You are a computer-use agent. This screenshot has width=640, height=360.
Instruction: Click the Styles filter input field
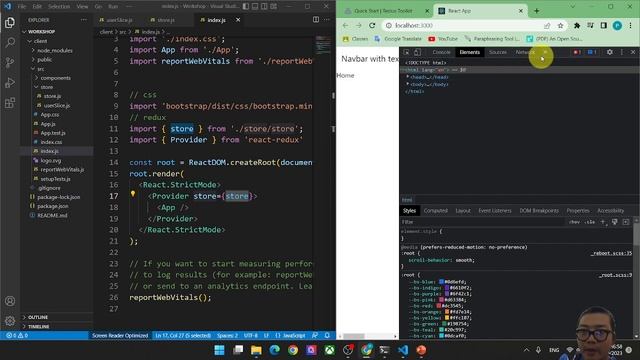pyautogui.click(x=482, y=222)
